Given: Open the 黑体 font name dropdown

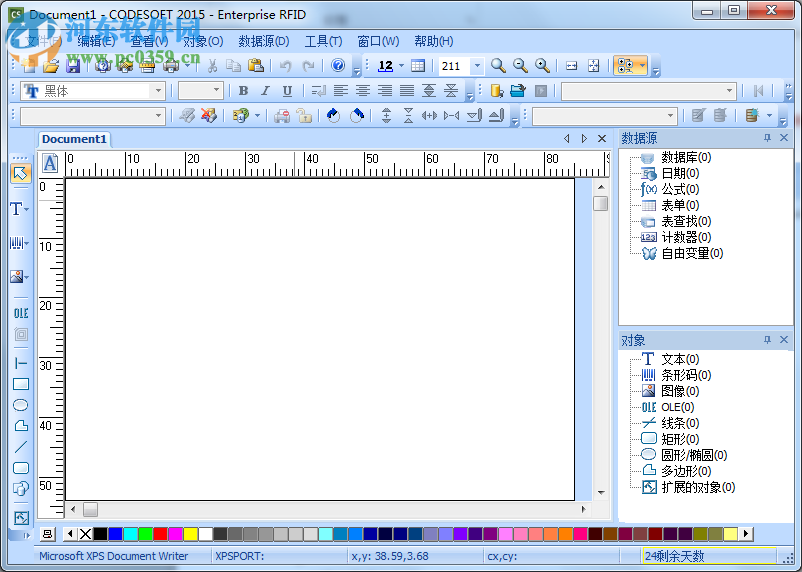Looking at the screenshot, I should coord(159,91).
